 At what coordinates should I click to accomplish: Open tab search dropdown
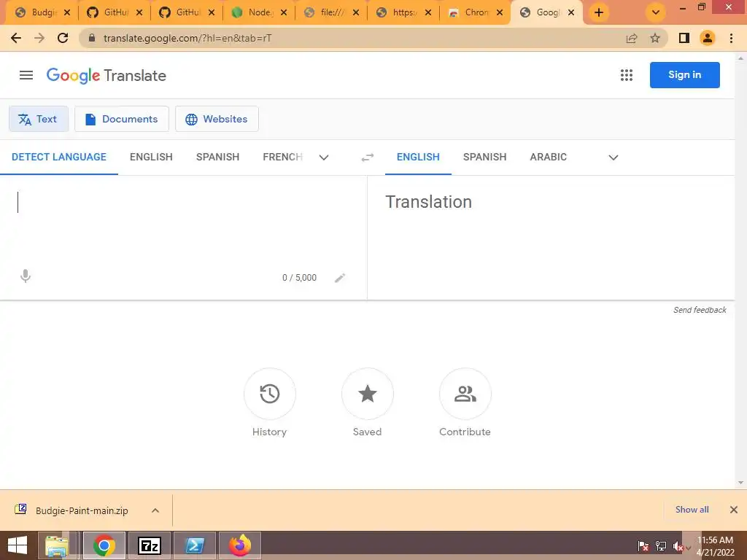tap(656, 13)
